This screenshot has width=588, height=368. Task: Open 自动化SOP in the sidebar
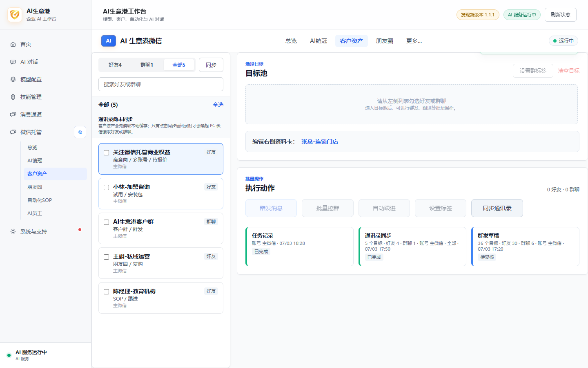(x=55, y=200)
